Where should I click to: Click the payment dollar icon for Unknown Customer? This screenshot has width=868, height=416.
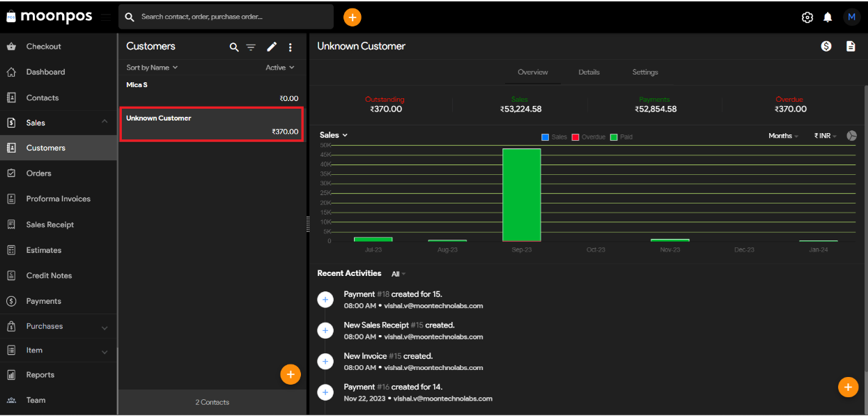[826, 45]
